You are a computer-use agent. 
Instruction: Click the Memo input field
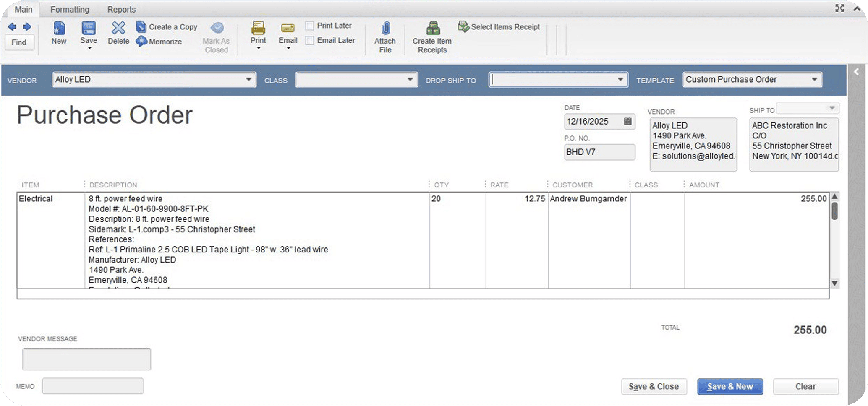[93, 386]
